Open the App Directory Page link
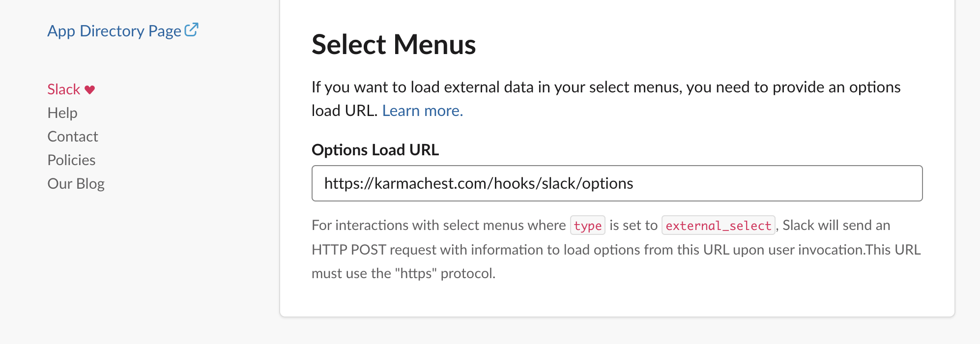The height and width of the screenshot is (344, 980). point(123,31)
